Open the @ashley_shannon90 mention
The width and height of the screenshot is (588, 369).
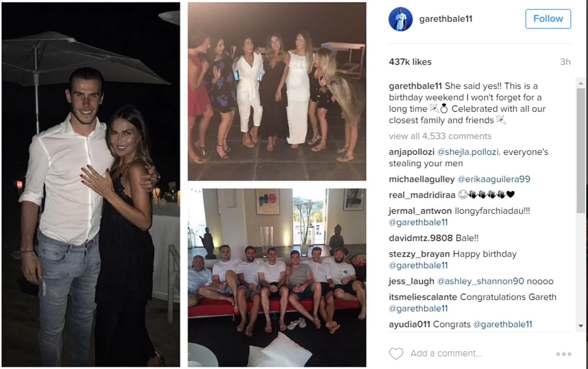pyautogui.click(x=480, y=281)
